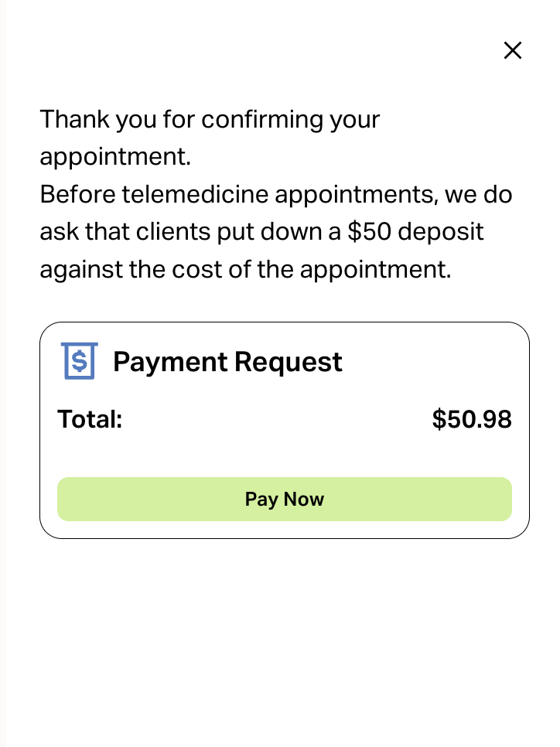Click the Pay Now button
Viewport: 560px width, 747px height.
pyautogui.click(x=284, y=499)
